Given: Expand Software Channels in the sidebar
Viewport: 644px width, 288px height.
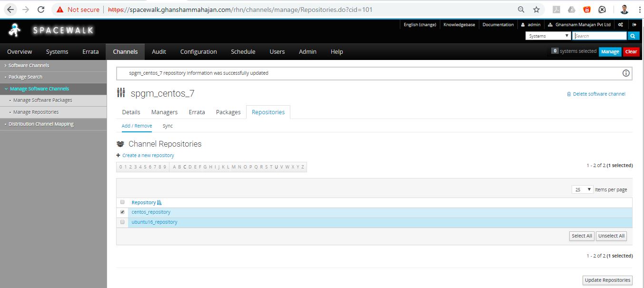Looking at the screenshot, I should click(29, 65).
